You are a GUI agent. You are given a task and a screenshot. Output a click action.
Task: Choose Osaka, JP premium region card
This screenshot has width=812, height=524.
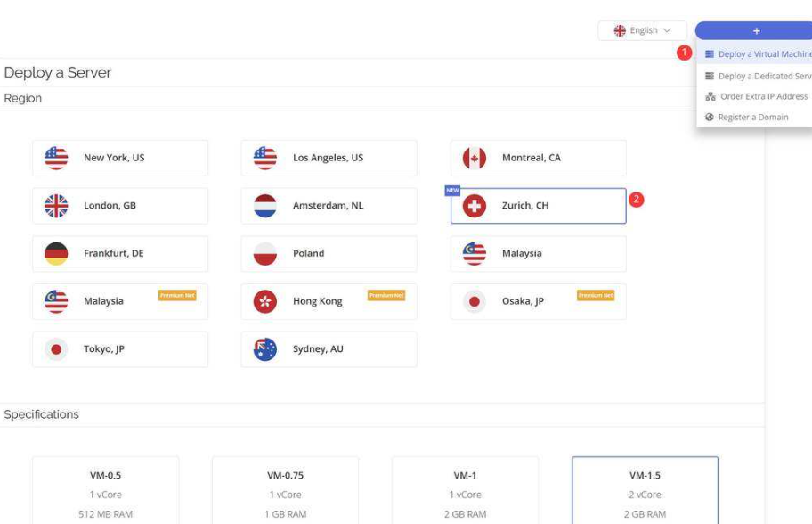coord(538,301)
